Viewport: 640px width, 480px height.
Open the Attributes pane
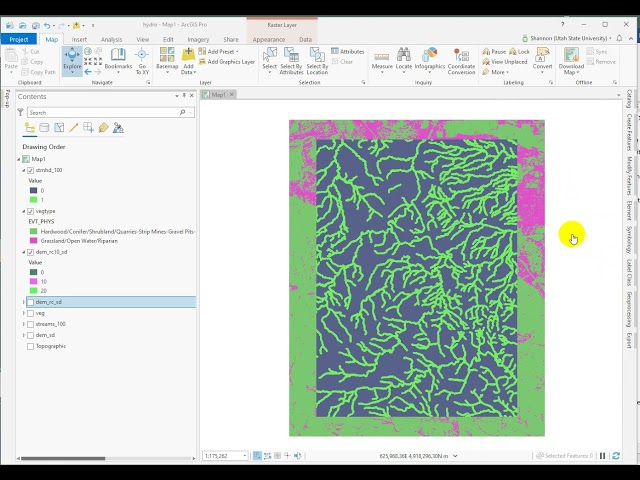[347, 51]
